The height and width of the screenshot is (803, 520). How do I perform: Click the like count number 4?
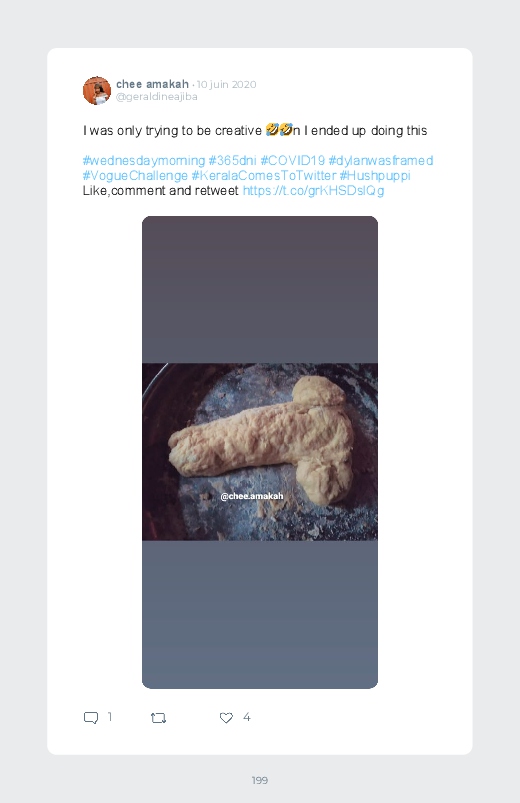coord(246,717)
